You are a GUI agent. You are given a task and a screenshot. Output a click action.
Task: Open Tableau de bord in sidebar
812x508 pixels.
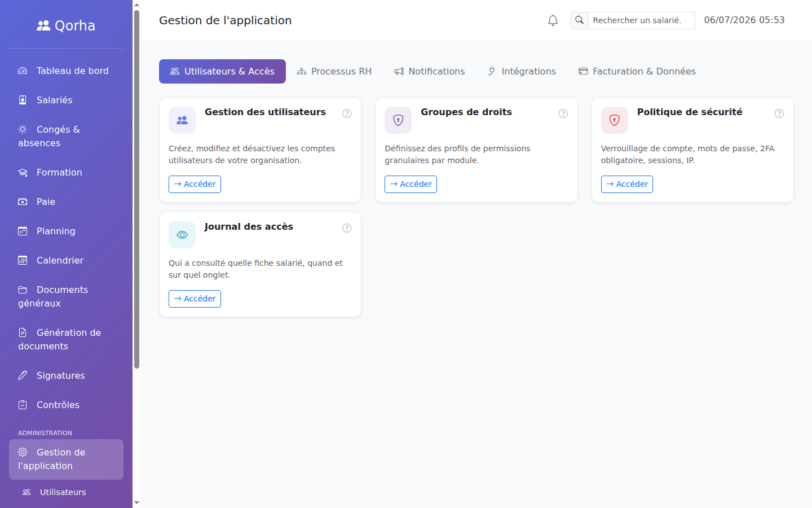tap(66, 71)
